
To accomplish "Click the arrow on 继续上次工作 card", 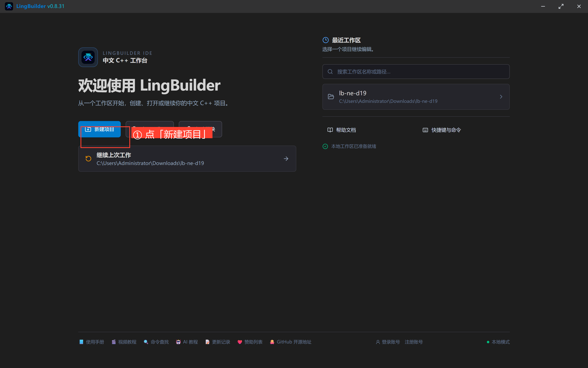I will coord(286,159).
